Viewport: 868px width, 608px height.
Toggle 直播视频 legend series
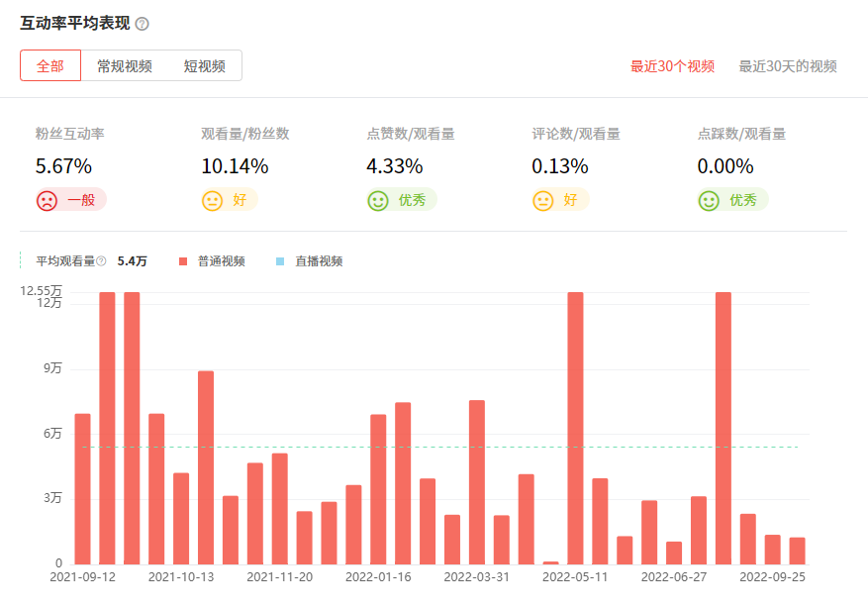tap(319, 261)
